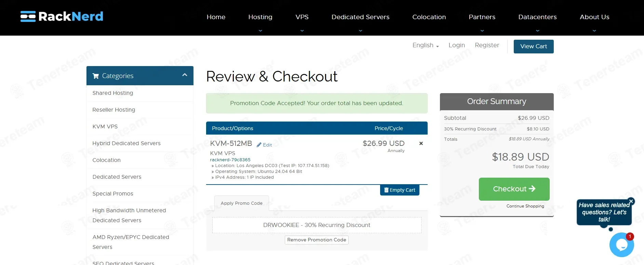The width and height of the screenshot is (644, 265).
Task: Expand the Hosting menu
Action: click(x=260, y=17)
